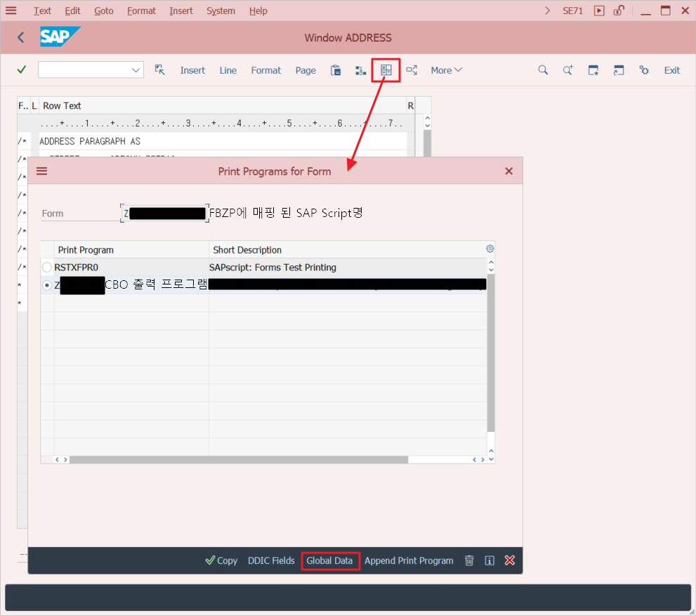Click the Global Data button
Image resolution: width=696 pixels, height=616 pixels.
coord(330,561)
